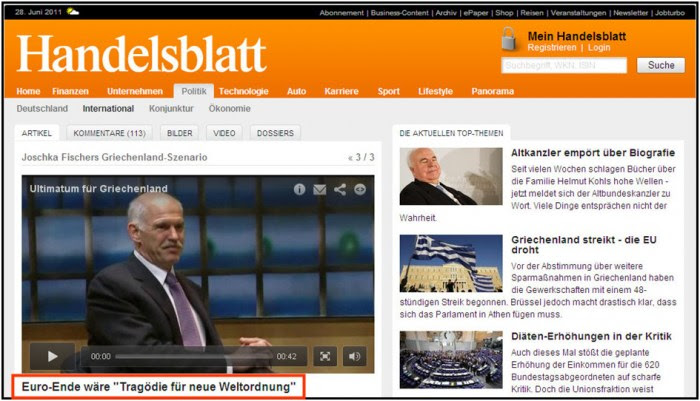Click the Joschka Fischers Griechenland-Szenario title

pos(114,157)
